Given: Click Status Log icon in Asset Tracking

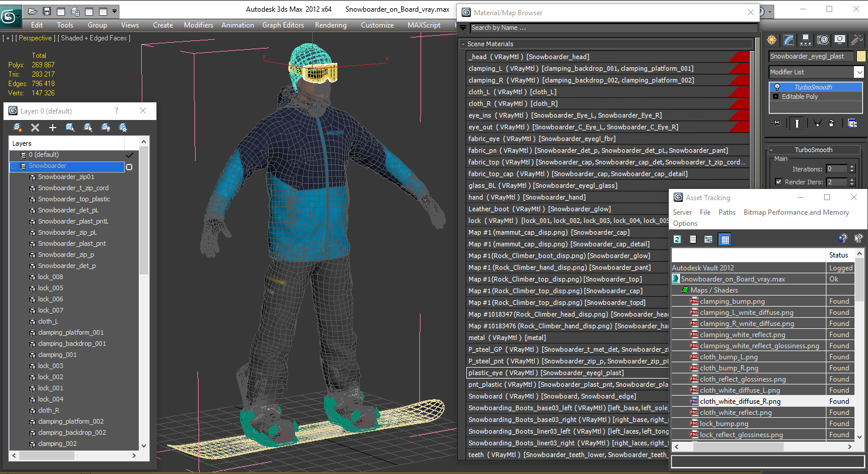Looking at the screenshot, I should click(693, 239).
